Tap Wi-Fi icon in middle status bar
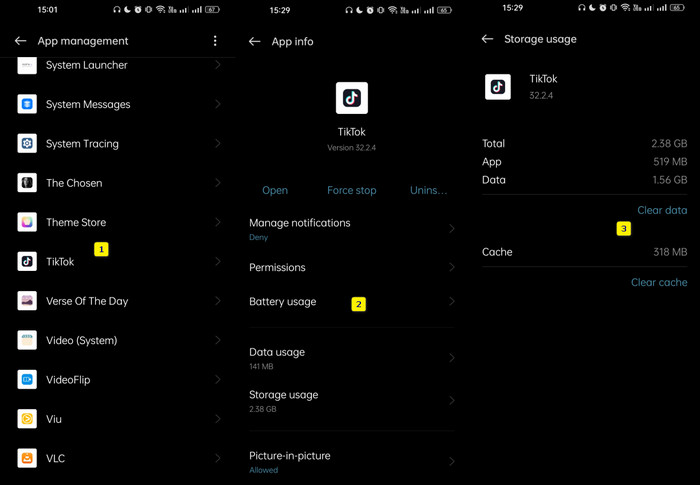The height and width of the screenshot is (485, 700). pos(392,10)
